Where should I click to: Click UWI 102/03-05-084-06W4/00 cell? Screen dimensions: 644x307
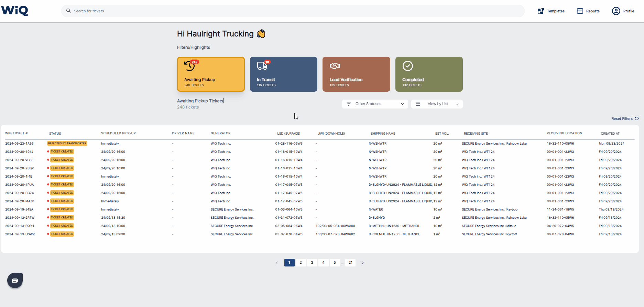(x=335, y=226)
